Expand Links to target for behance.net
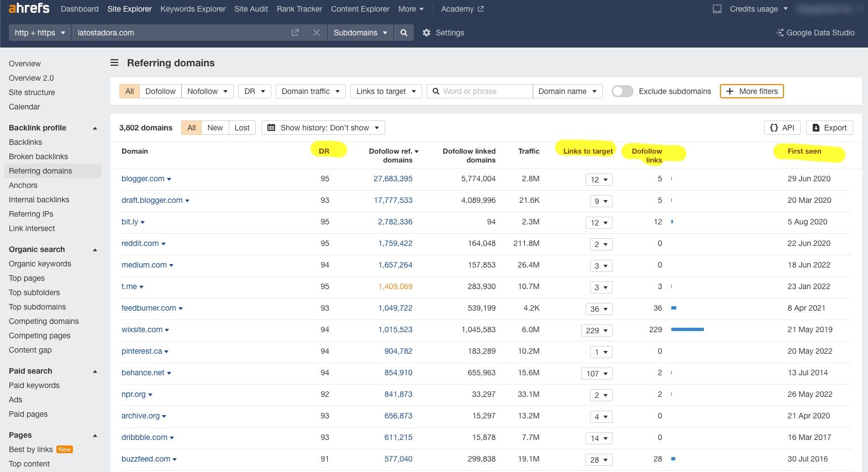This screenshot has width=868, height=472. (597, 374)
